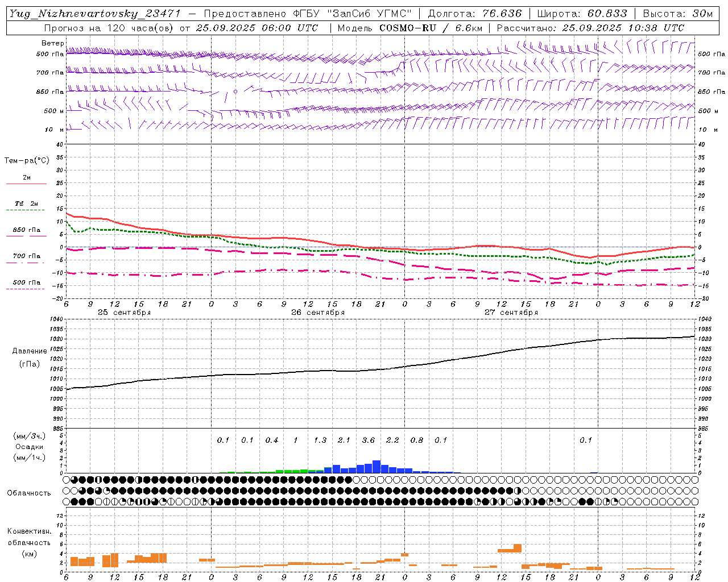The height and width of the screenshot is (582, 728).
Task: Click the Ветер wind panel label
Action: [x=53, y=43]
